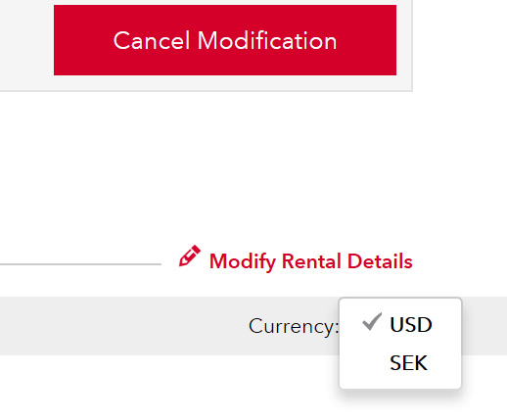
Task: Open the Modify Rental Details link
Action: click(311, 261)
